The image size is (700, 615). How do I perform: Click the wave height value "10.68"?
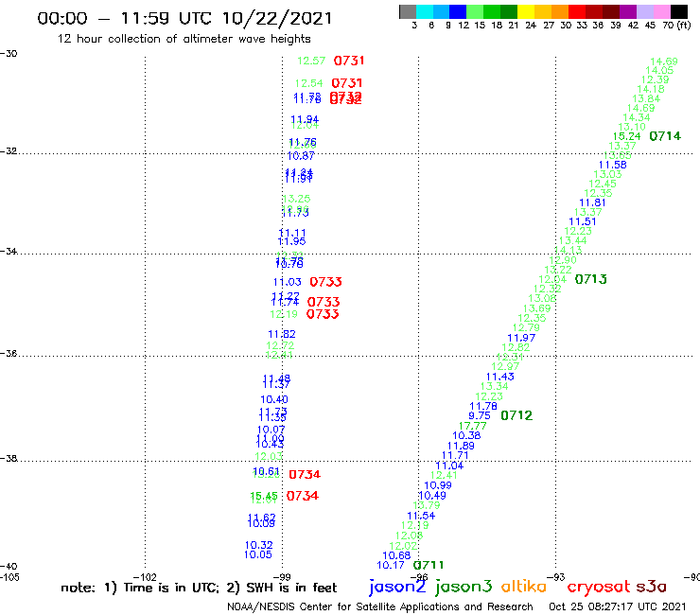point(396,555)
